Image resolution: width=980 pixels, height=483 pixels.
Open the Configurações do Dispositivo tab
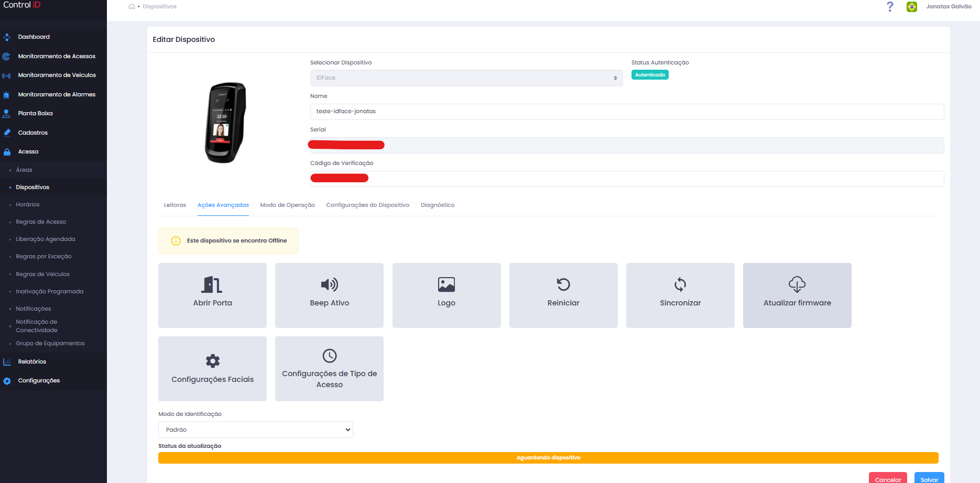pos(368,205)
